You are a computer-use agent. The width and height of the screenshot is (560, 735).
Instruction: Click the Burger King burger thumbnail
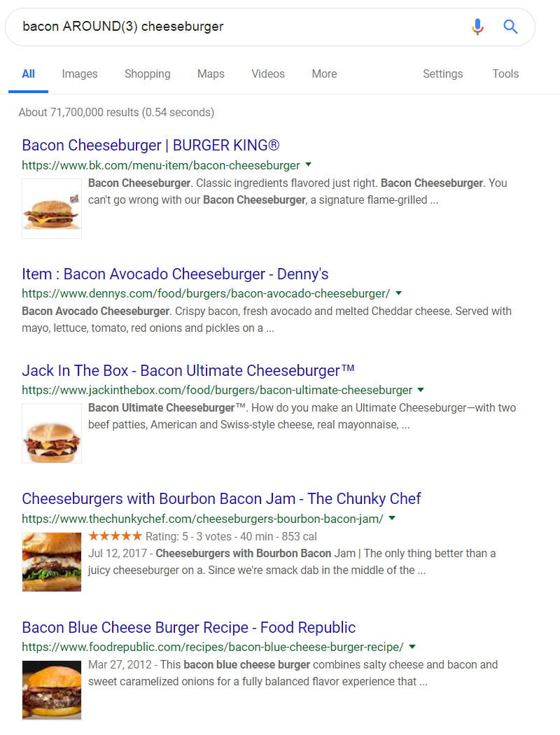pos(52,209)
